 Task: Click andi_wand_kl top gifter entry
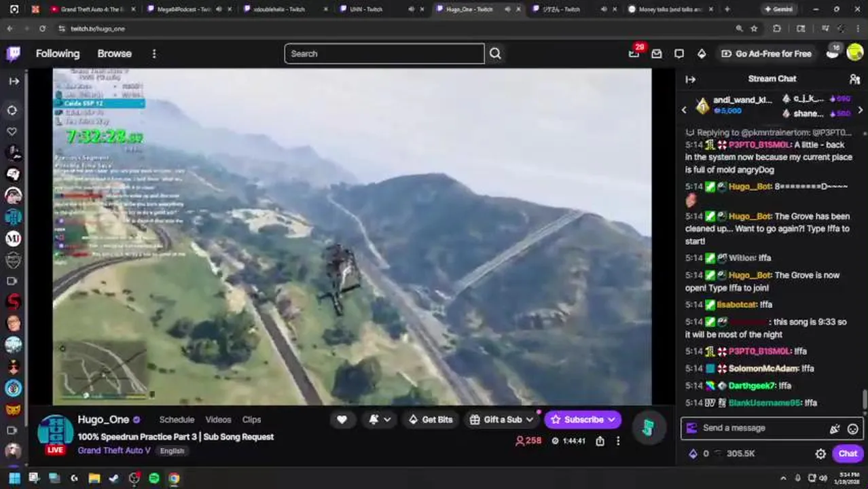[x=735, y=105]
